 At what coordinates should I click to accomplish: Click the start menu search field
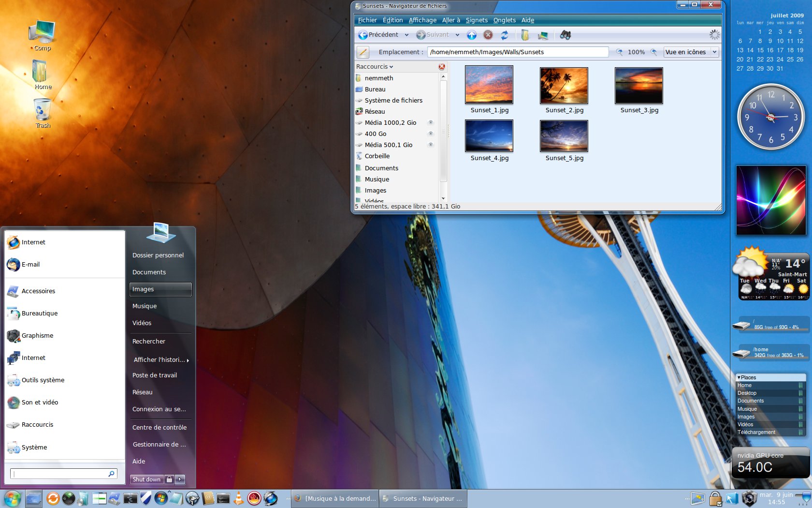tap(63, 474)
